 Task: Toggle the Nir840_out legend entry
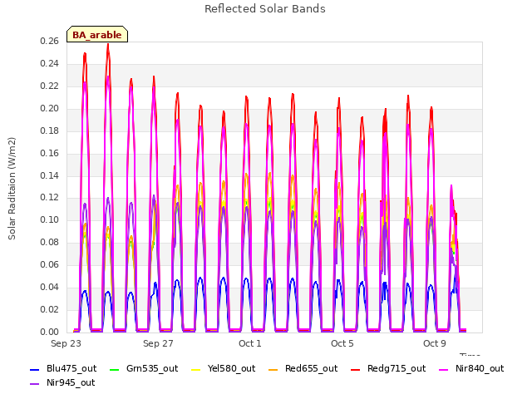click(x=471, y=369)
